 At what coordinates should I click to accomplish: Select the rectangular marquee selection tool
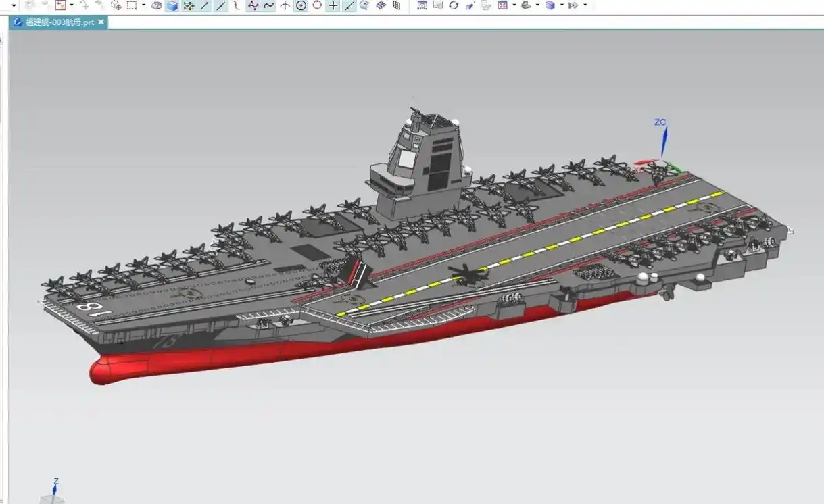pos(132,5)
